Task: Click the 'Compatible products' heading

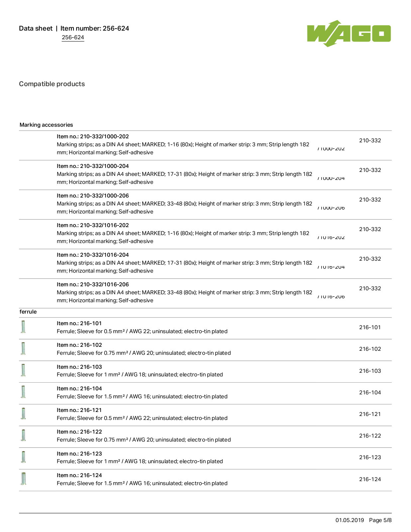Action: point(52,84)
